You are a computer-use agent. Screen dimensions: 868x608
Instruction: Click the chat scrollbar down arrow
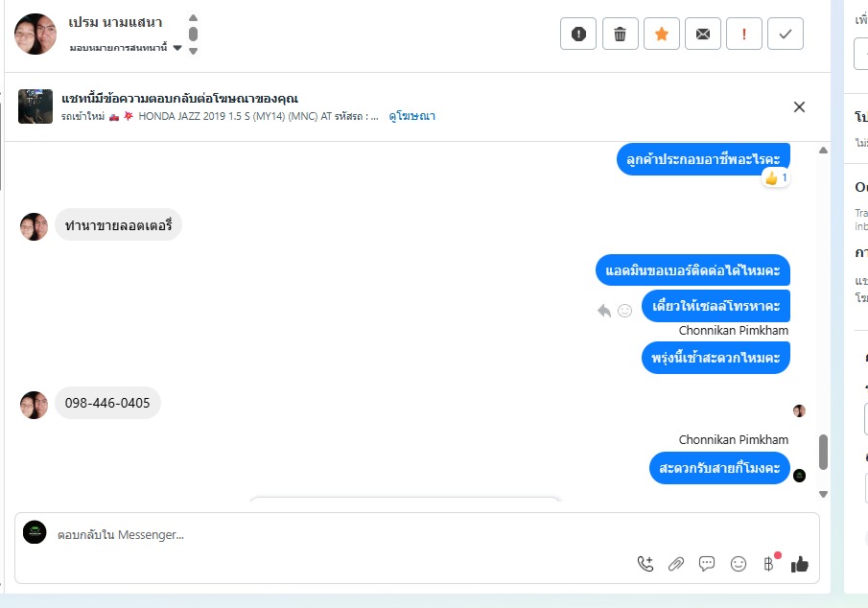(x=823, y=494)
